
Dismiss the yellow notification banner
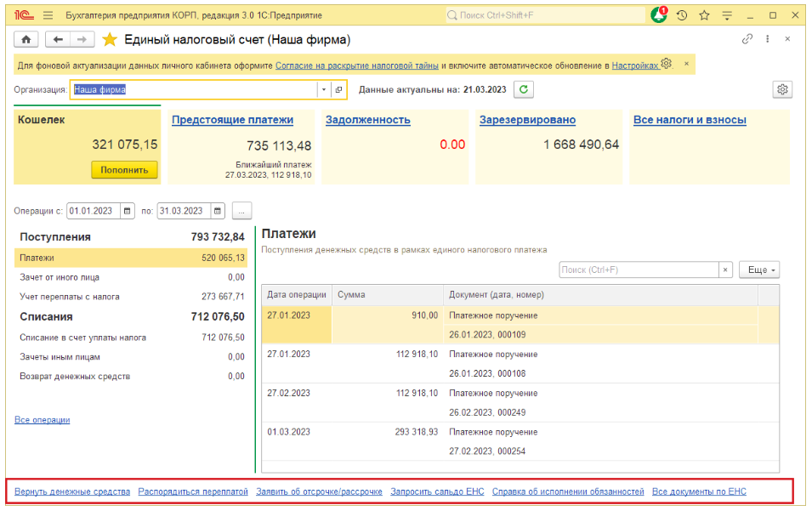687,65
